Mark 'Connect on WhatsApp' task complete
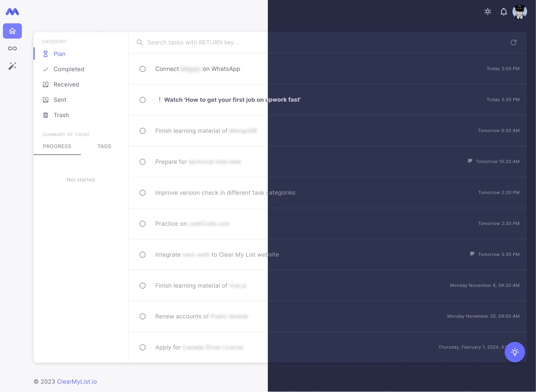The width and height of the screenshot is (536, 392). [x=143, y=69]
